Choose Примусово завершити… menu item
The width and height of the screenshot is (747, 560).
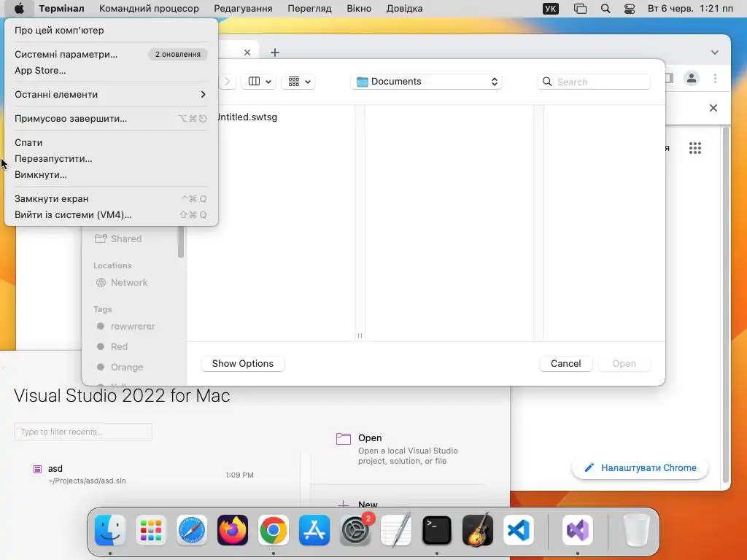(111, 119)
